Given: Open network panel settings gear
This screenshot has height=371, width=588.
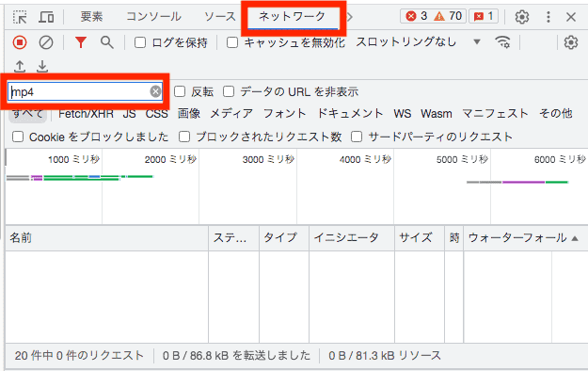Looking at the screenshot, I should (571, 42).
